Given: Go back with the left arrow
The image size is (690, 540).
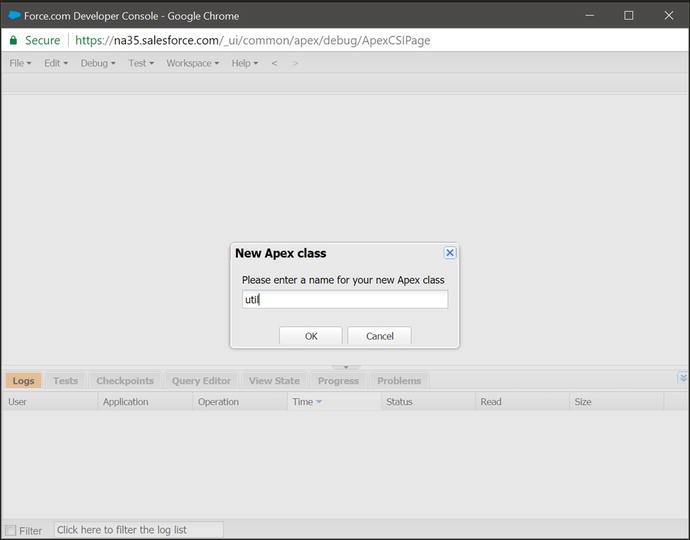Looking at the screenshot, I should tap(274, 63).
